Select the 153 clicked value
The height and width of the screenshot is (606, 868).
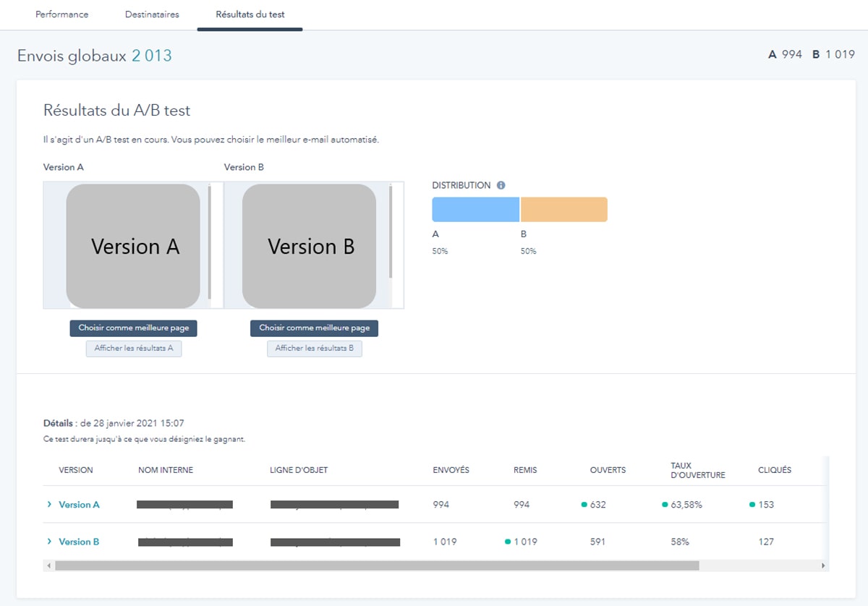click(x=766, y=504)
